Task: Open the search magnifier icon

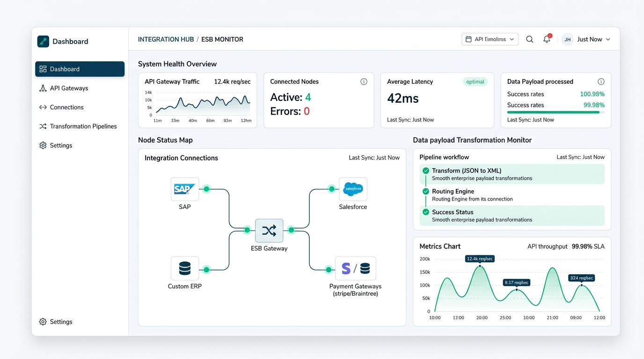Action: point(529,39)
